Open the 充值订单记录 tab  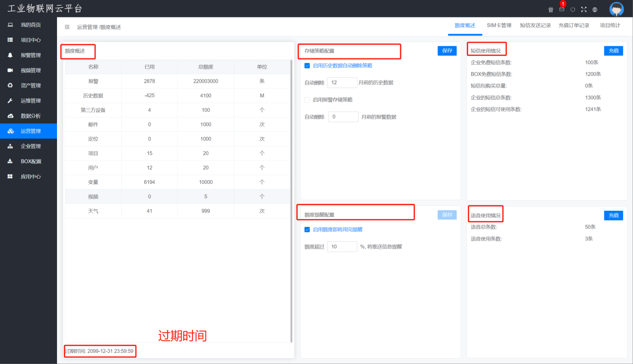coord(574,25)
